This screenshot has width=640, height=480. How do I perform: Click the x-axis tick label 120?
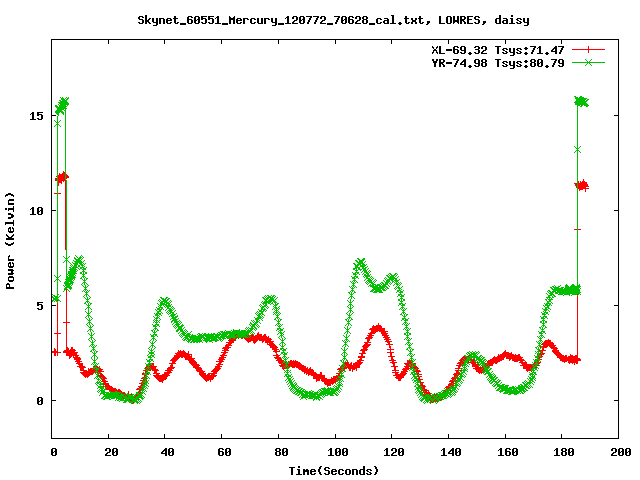[394, 452]
